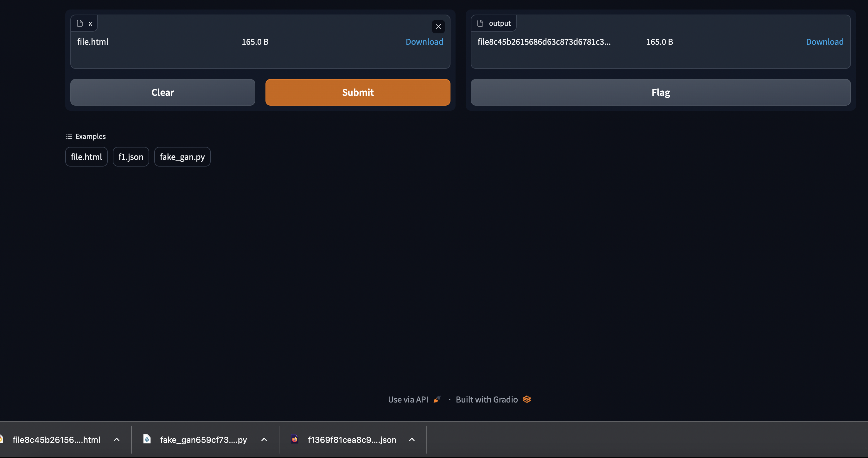868x458 pixels.
Task: Click the Firefox icon on the json download
Action: click(295, 439)
